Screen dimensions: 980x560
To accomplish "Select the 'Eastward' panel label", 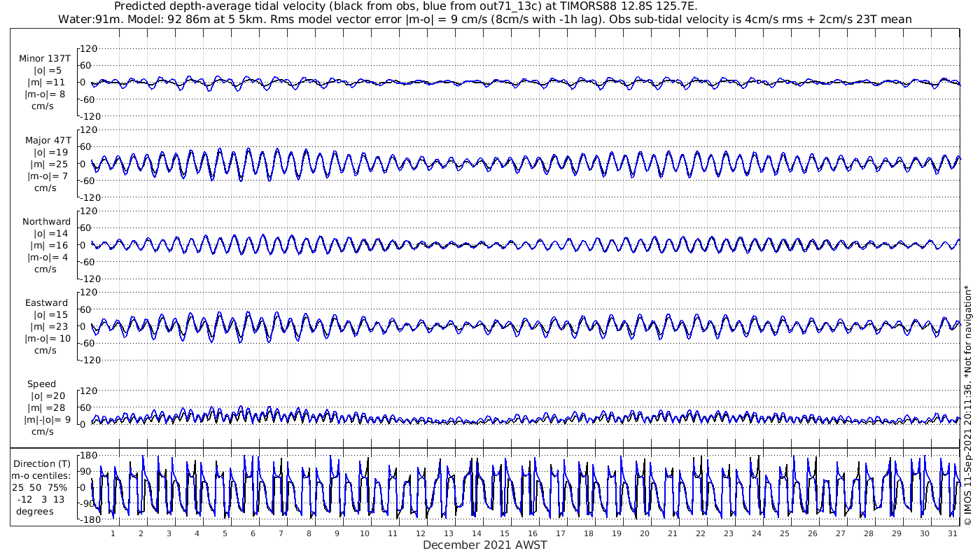I will coord(47,302).
